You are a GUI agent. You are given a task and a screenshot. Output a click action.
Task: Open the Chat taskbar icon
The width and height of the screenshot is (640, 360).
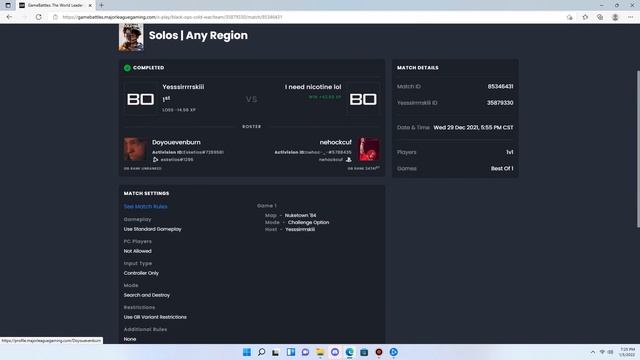click(x=305, y=352)
